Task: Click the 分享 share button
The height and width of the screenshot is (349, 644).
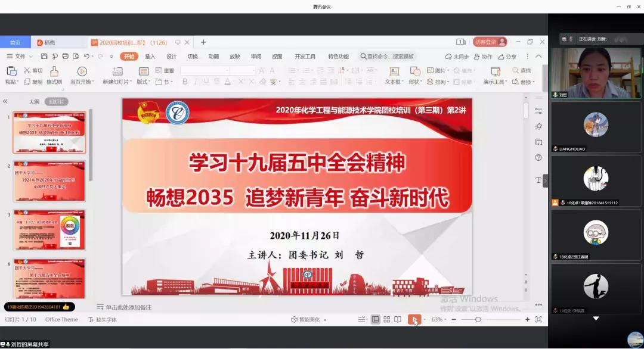Action: (x=507, y=57)
